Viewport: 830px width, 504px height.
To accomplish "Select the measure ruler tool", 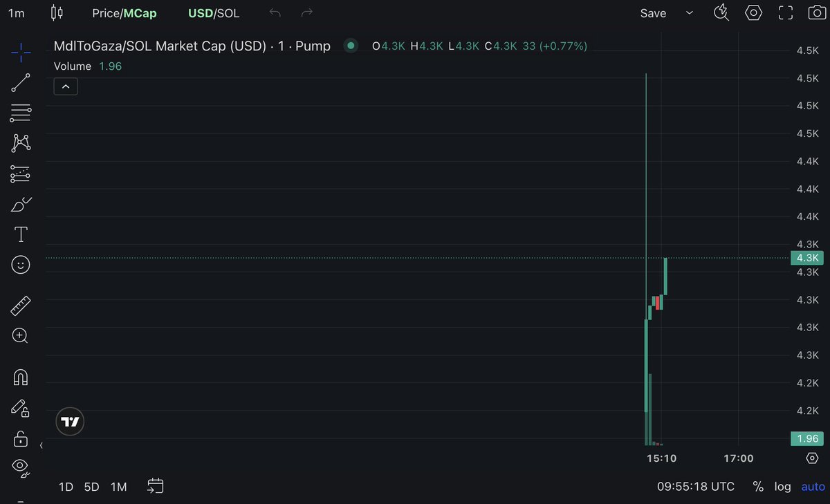I will coord(21,305).
